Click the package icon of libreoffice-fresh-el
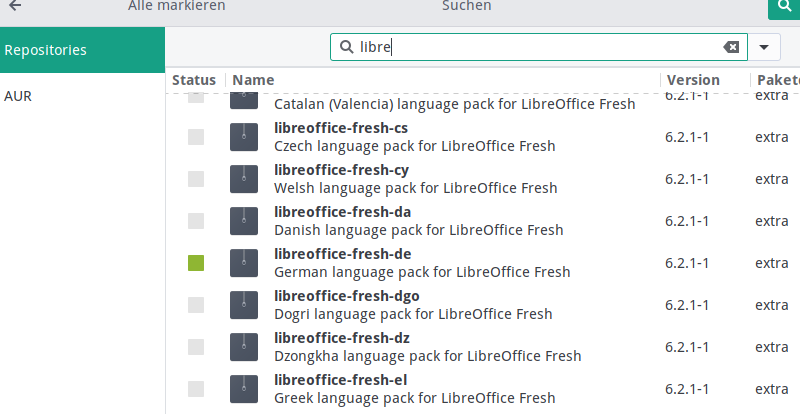Image resolution: width=800 pixels, height=414 pixels. coord(244,389)
